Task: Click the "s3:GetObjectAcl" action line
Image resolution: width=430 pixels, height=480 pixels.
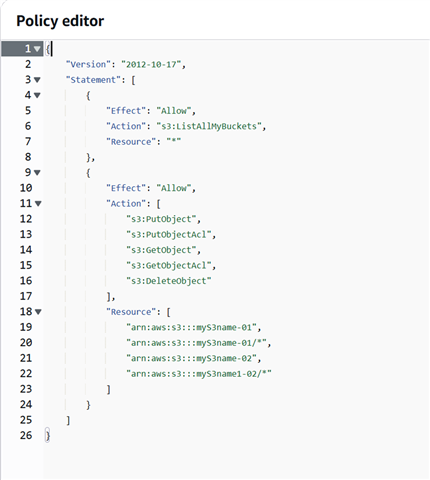Action: [x=169, y=266]
